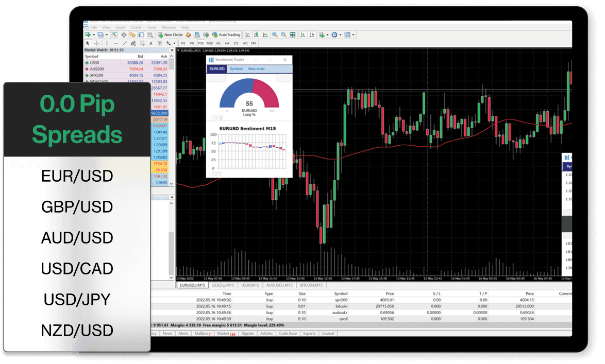
Task: Select the crosshair cursor tool
Action: 96,43
